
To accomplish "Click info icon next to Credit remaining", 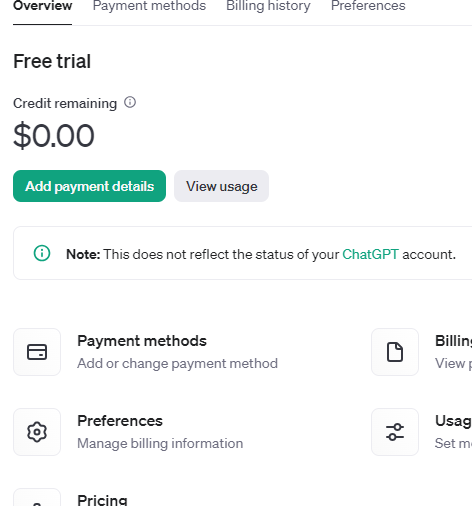I will (x=130, y=102).
